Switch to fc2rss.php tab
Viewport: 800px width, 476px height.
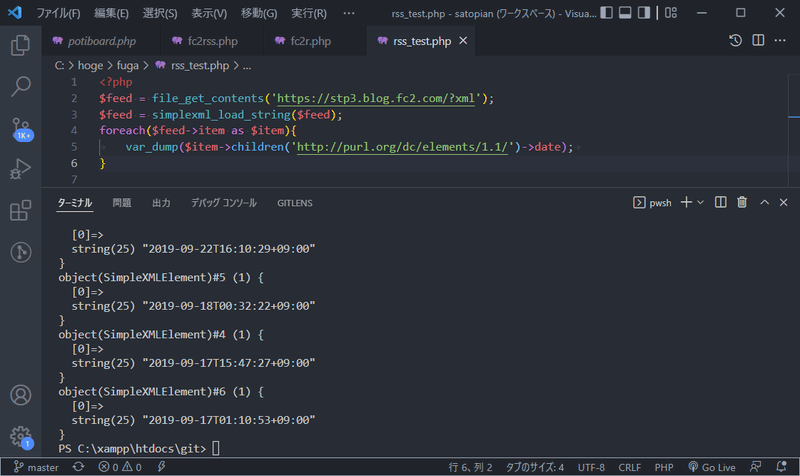212,41
